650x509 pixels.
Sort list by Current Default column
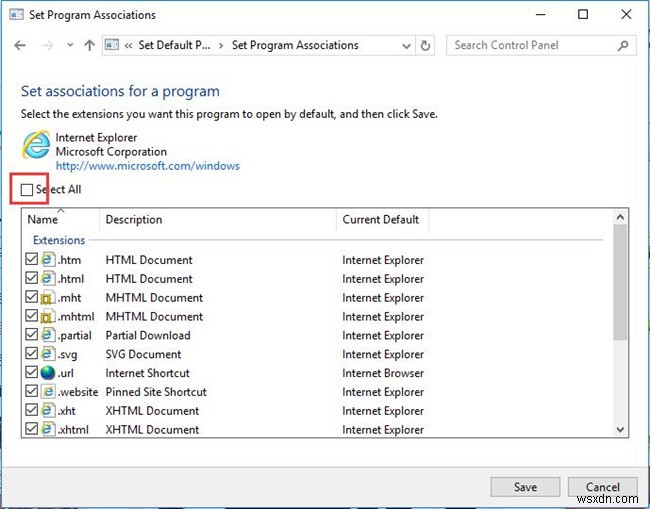(x=381, y=219)
